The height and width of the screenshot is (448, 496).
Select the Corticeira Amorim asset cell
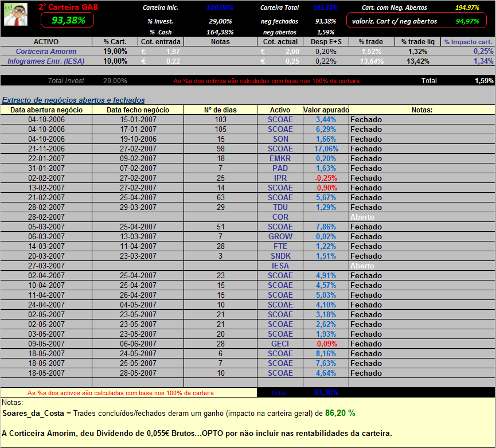coord(46,52)
